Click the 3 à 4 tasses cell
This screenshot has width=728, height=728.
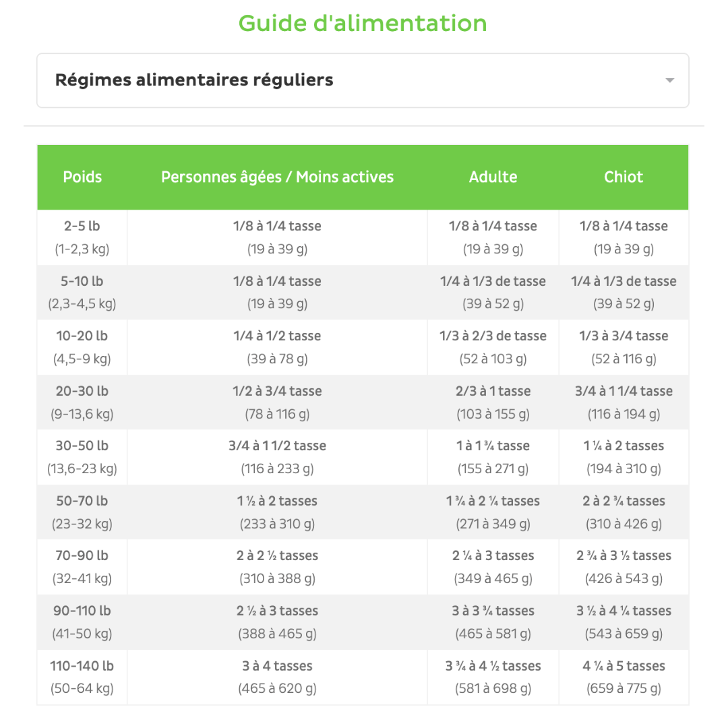click(x=277, y=677)
